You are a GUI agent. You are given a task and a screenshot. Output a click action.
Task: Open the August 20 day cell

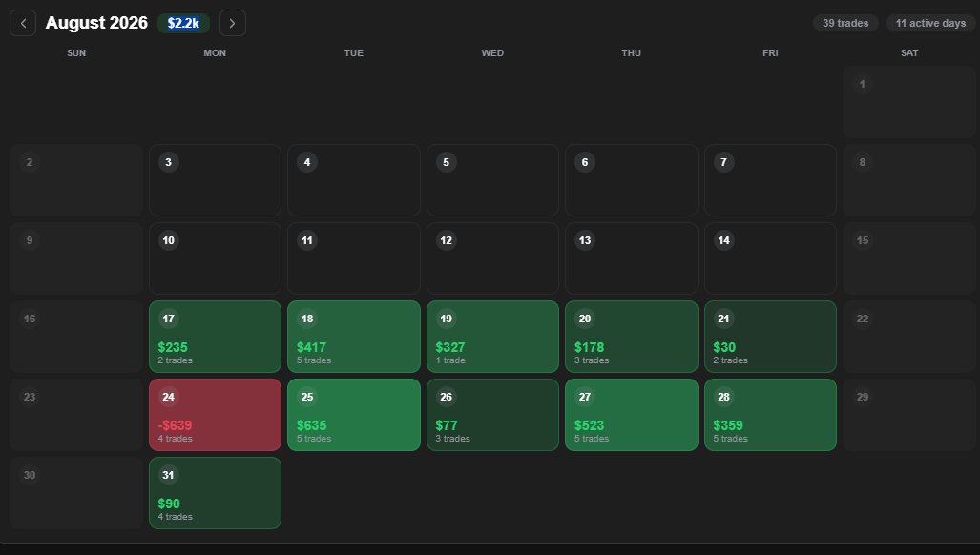click(x=632, y=337)
